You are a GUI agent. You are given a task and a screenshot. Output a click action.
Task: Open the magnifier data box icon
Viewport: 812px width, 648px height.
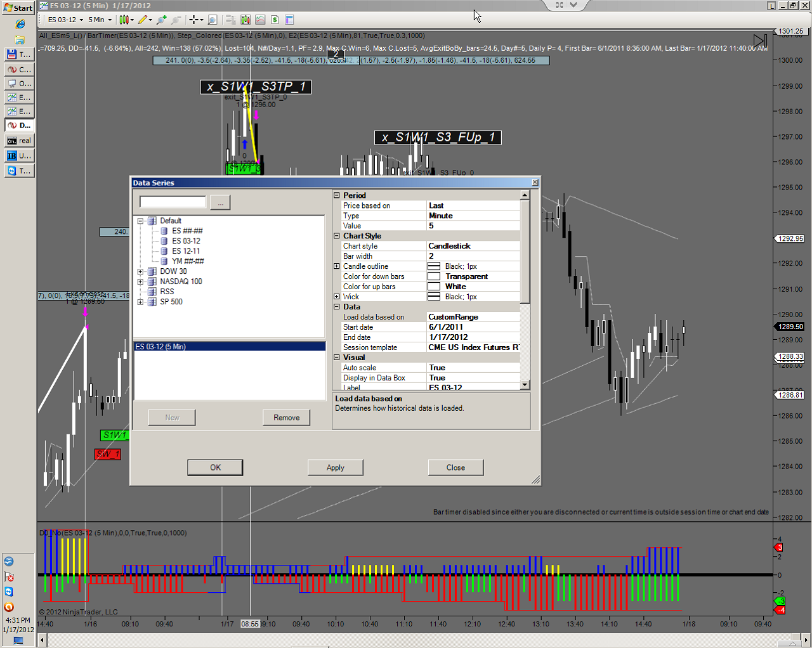(213, 20)
